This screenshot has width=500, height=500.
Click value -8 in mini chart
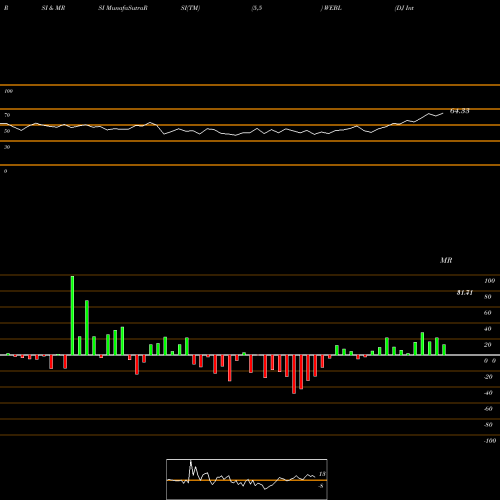click(321, 486)
